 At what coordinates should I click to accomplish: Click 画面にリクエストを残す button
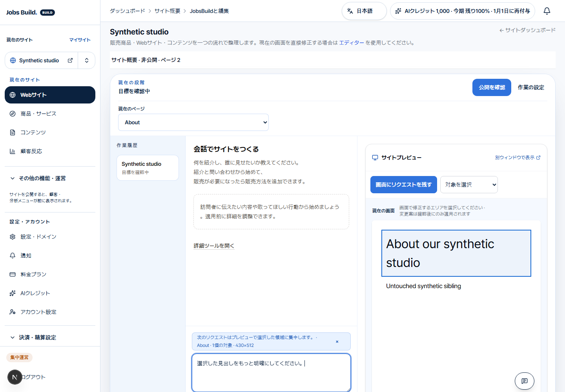[404, 185]
